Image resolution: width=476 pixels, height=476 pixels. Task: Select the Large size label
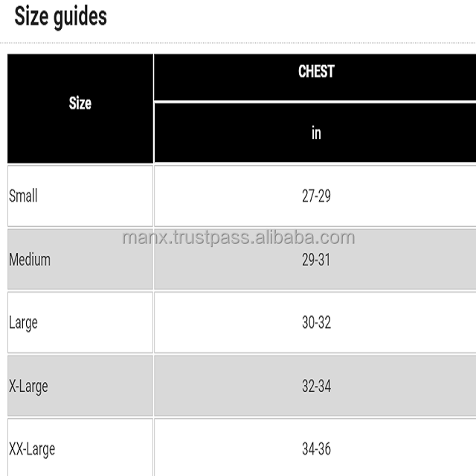(23, 323)
